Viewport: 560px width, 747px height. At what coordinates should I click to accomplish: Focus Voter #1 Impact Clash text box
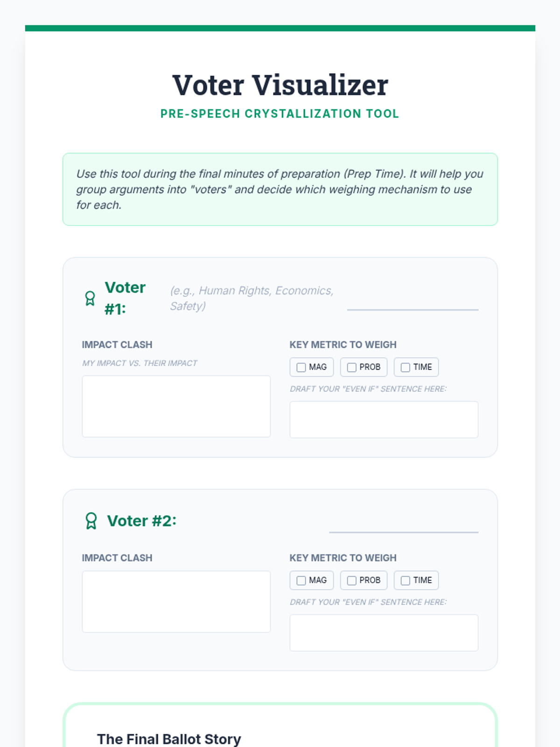click(176, 406)
